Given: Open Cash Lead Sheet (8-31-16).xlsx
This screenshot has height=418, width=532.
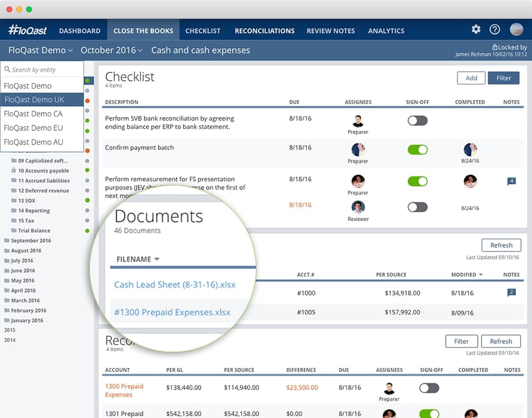Looking at the screenshot, I should click(175, 285).
